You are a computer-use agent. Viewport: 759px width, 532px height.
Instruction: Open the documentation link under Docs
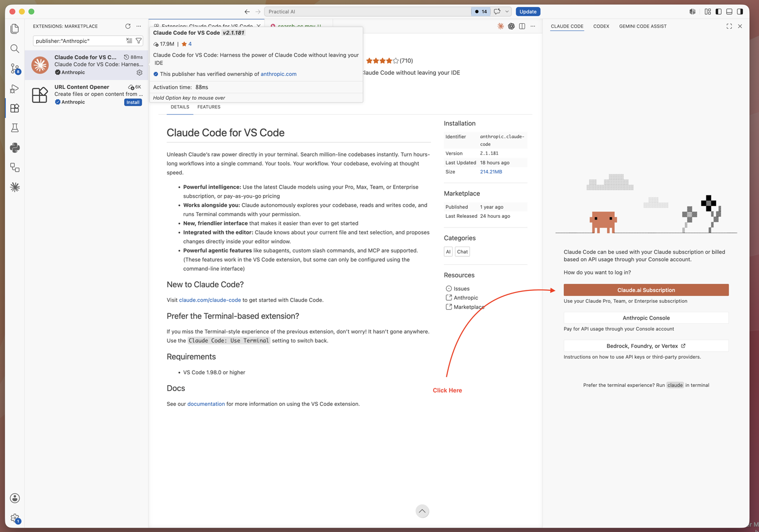click(206, 404)
